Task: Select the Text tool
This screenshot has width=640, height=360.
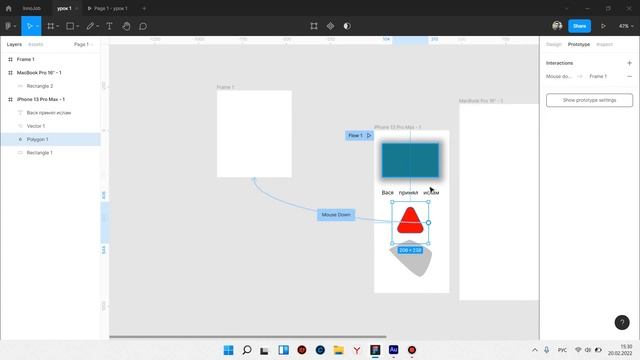Action: click(109, 26)
